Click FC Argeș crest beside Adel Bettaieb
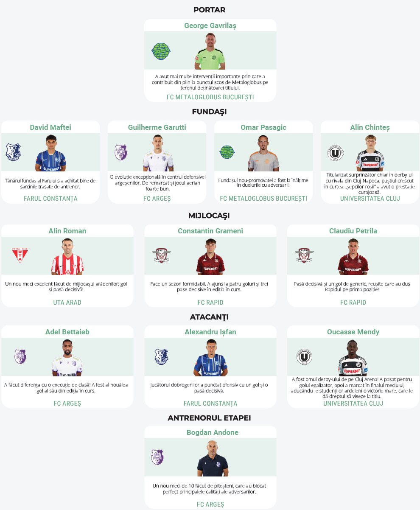The image size is (420, 510). tap(20, 356)
